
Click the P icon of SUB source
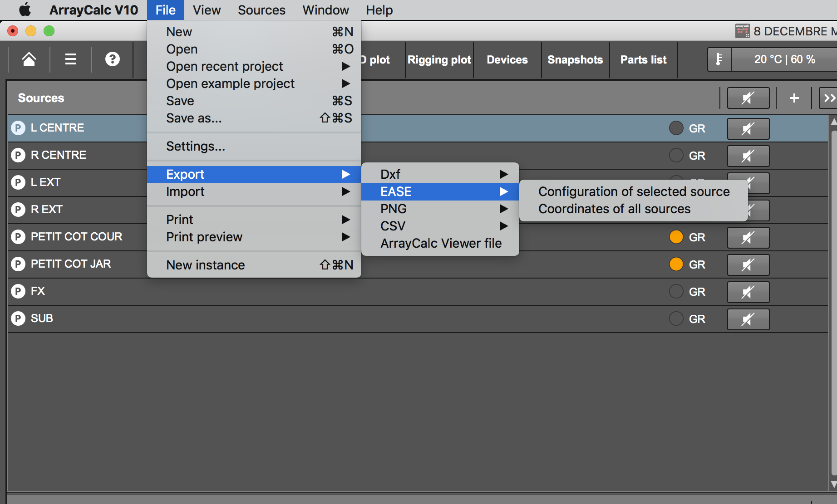pyautogui.click(x=18, y=318)
